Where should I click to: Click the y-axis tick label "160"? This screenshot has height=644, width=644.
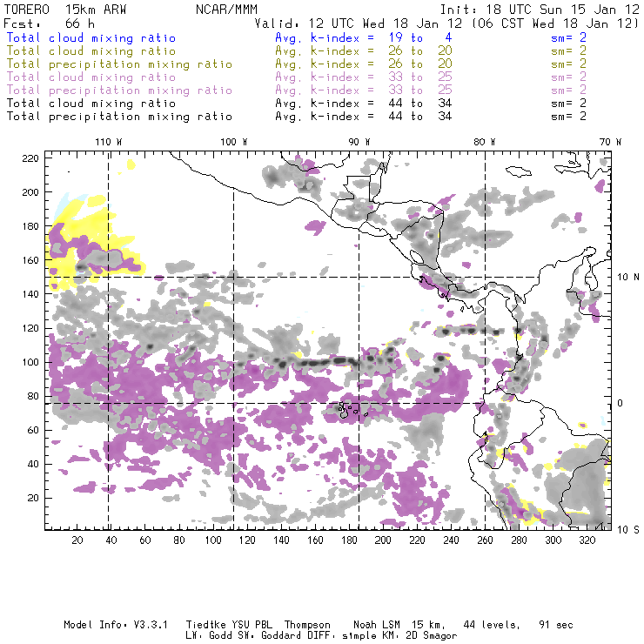click(x=30, y=260)
